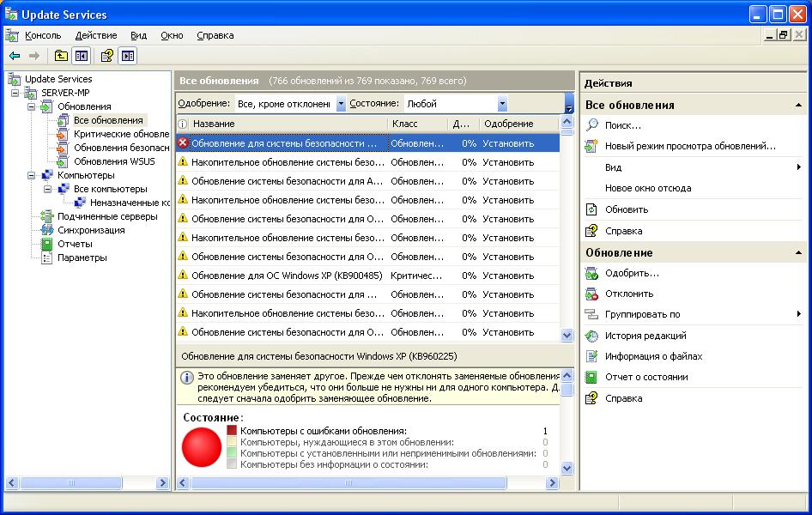
Task: Click the Forward arrow toolbar icon
Action: (x=34, y=56)
